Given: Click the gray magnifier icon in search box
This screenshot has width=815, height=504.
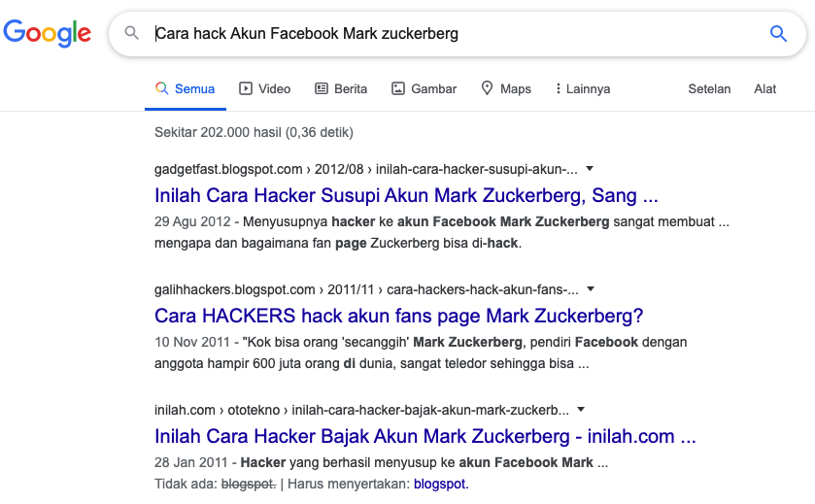Looking at the screenshot, I should click(x=132, y=33).
